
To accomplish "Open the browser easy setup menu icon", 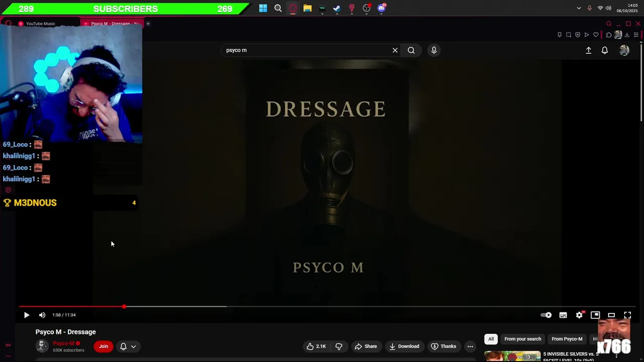I will click(636, 35).
